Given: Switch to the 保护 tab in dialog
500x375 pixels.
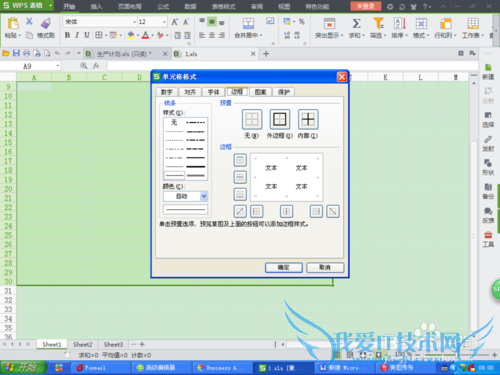Looking at the screenshot, I should [284, 92].
